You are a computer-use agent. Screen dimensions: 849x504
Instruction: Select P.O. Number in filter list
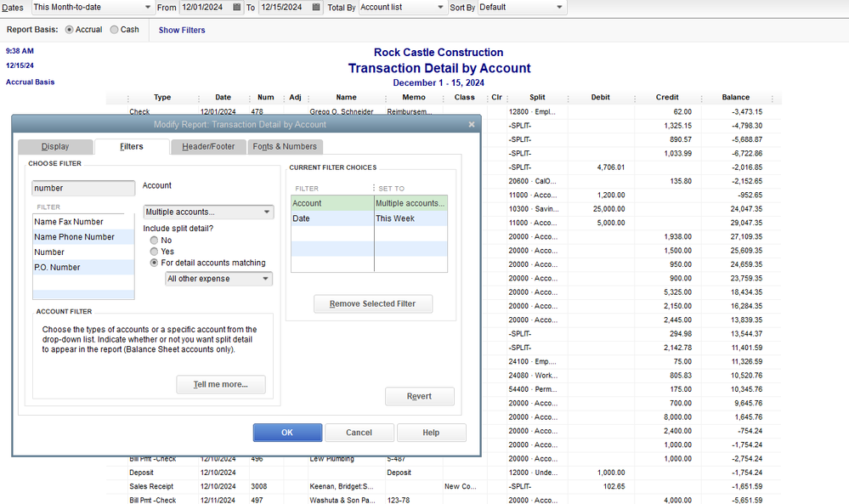point(58,268)
